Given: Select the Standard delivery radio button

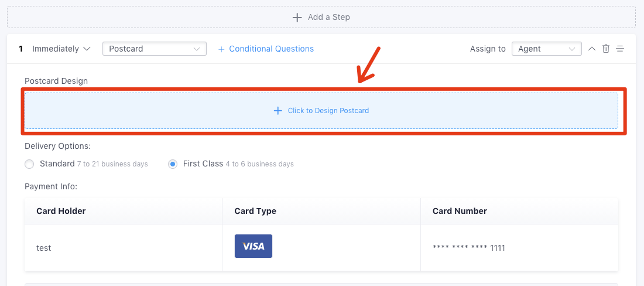Looking at the screenshot, I should point(29,164).
